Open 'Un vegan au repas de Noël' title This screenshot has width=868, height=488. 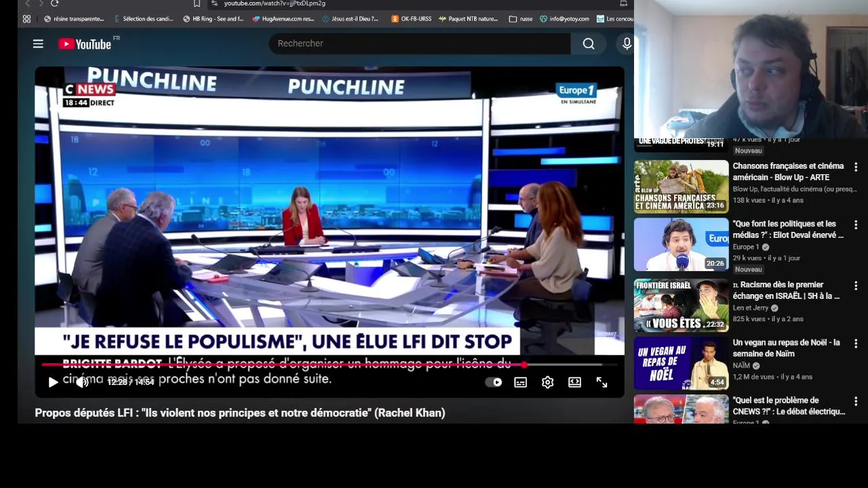[786, 348]
